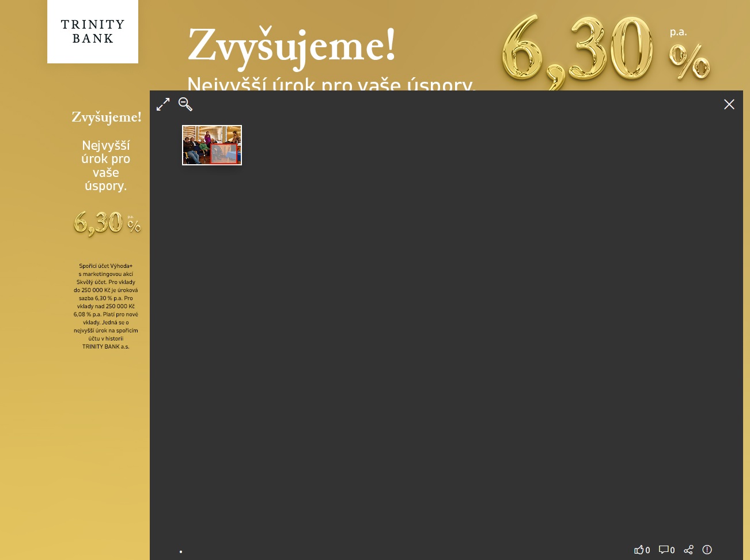Share the photo using share icon

(x=688, y=550)
